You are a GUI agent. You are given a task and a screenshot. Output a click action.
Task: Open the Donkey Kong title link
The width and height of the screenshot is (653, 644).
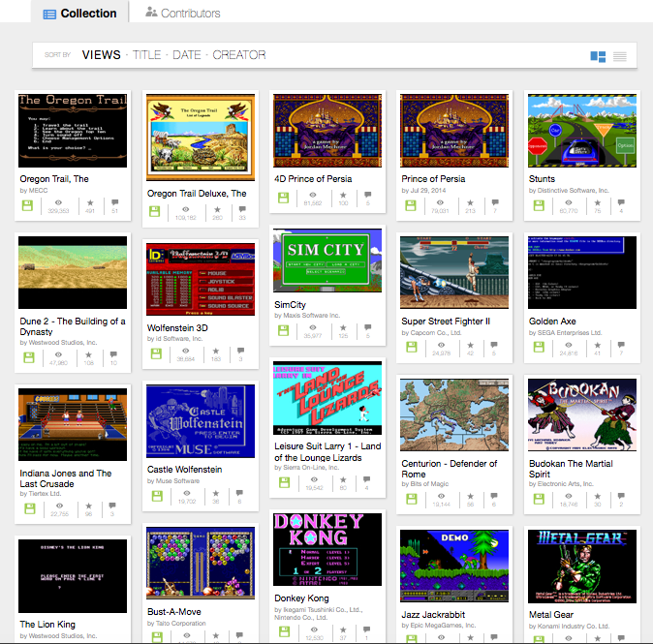(301, 598)
